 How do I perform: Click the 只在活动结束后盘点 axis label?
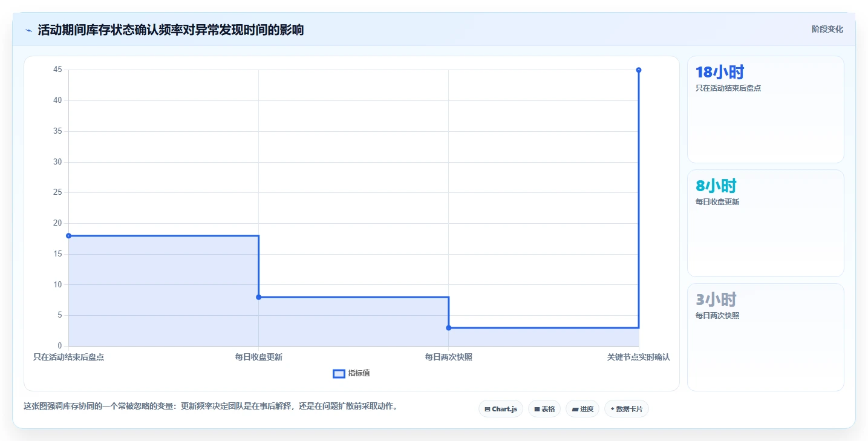point(68,357)
